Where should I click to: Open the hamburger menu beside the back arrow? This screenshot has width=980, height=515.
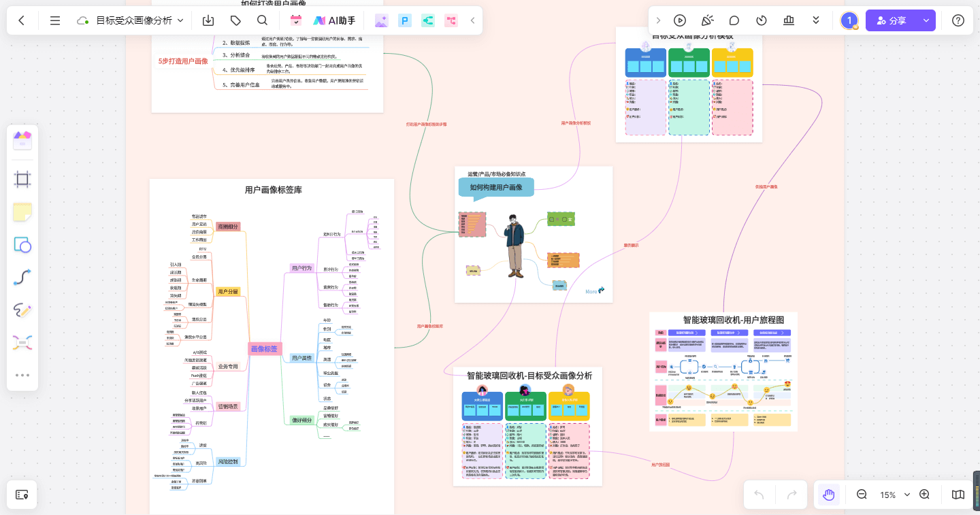coord(55,20)
